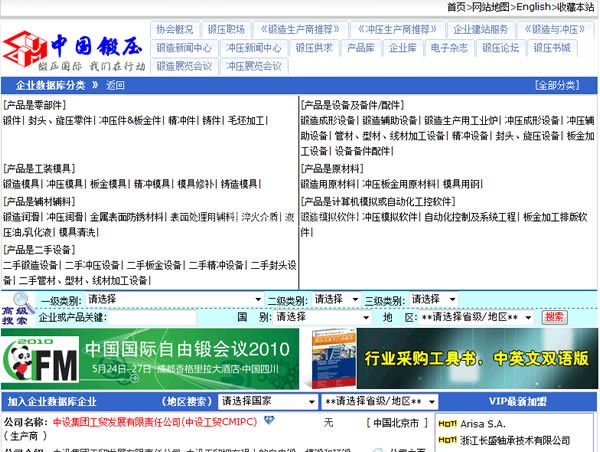The image size is (600, 452).
Task: Open the 国别 country dropdown
Action: [322, 317]
